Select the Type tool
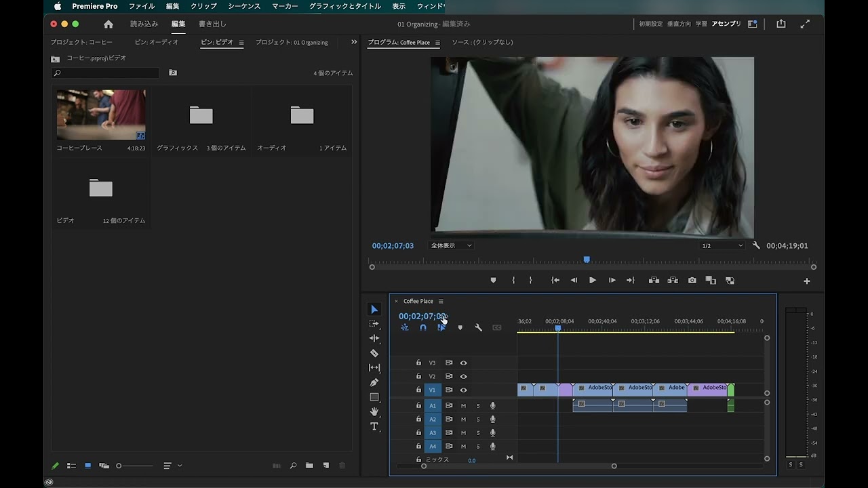 click(x=374, y=426)
